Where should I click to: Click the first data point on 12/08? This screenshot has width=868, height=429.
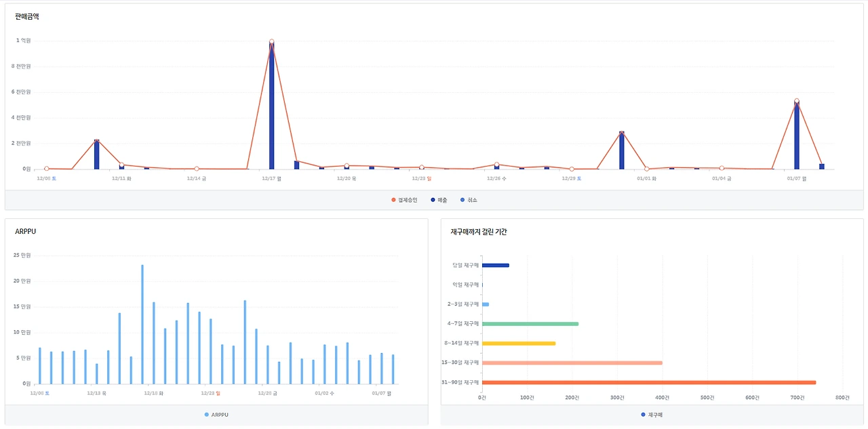[47, 168]
